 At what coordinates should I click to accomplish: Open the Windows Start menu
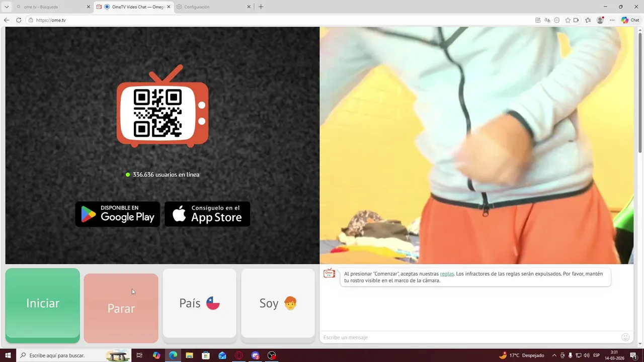8,355
